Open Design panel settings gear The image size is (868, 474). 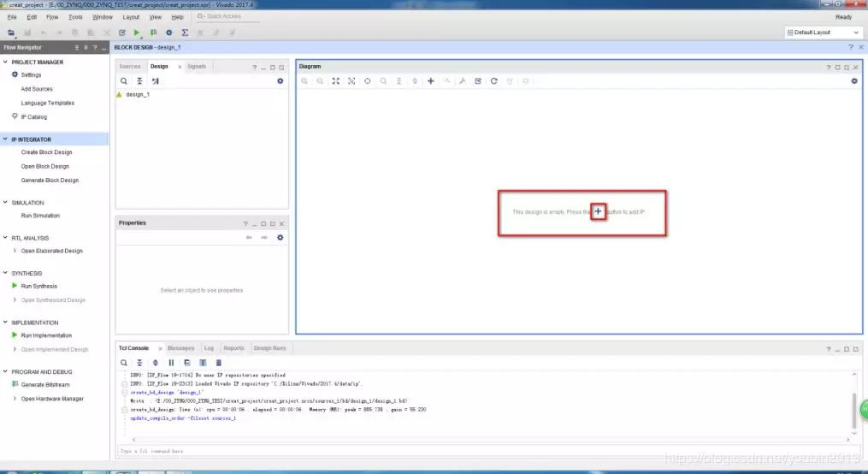pos(280,80)
